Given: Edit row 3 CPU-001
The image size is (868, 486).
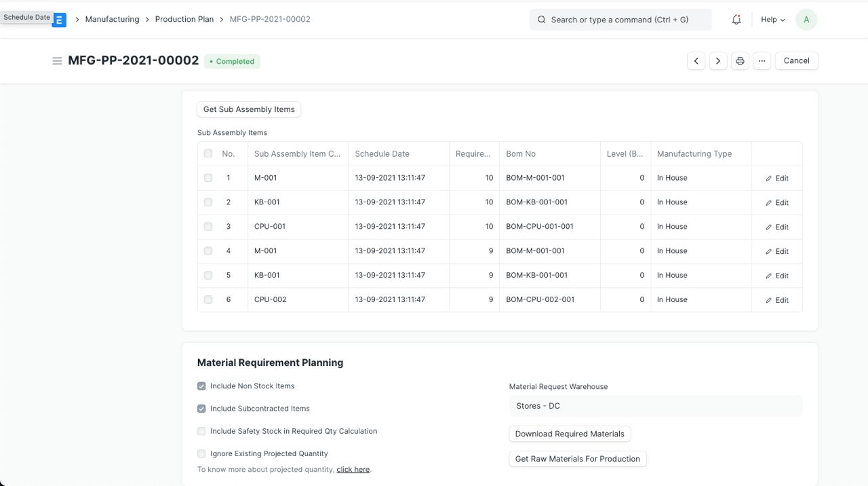Looking at the screenshot, I should (777, 227).
